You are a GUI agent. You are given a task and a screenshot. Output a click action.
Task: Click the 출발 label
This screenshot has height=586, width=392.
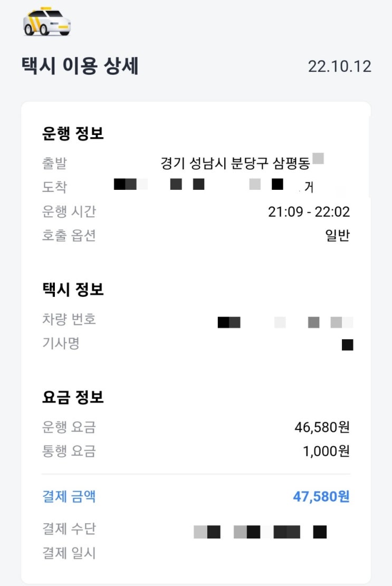coord(54,163)
